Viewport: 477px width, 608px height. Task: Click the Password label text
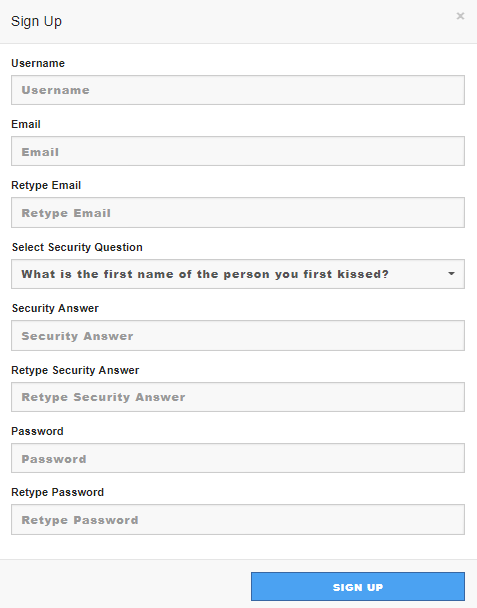(37, 431)
